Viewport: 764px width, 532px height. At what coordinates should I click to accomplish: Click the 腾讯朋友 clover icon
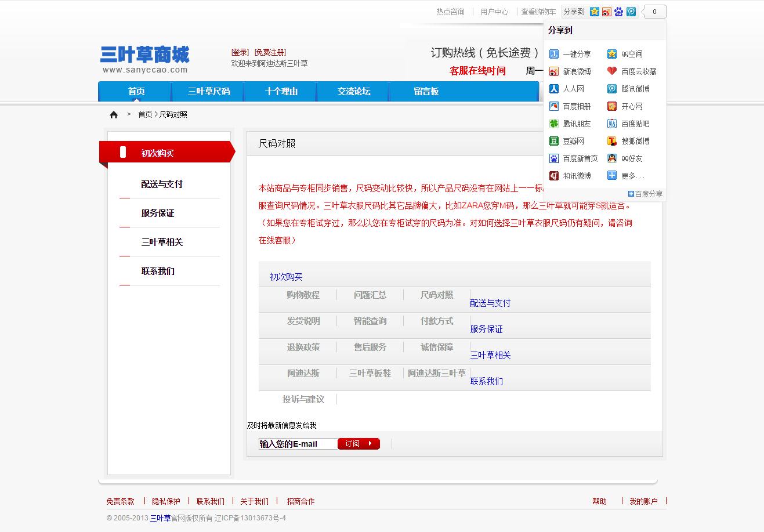coord(554,124)
